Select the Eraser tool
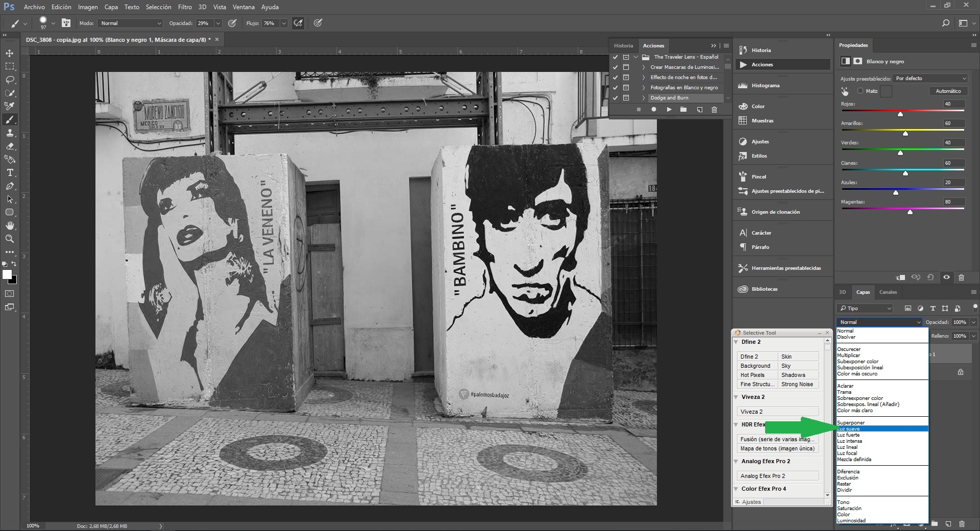Image resolution: width=980 pixels, height=531 pixels. pyautogui.click(x=10, y=146)
